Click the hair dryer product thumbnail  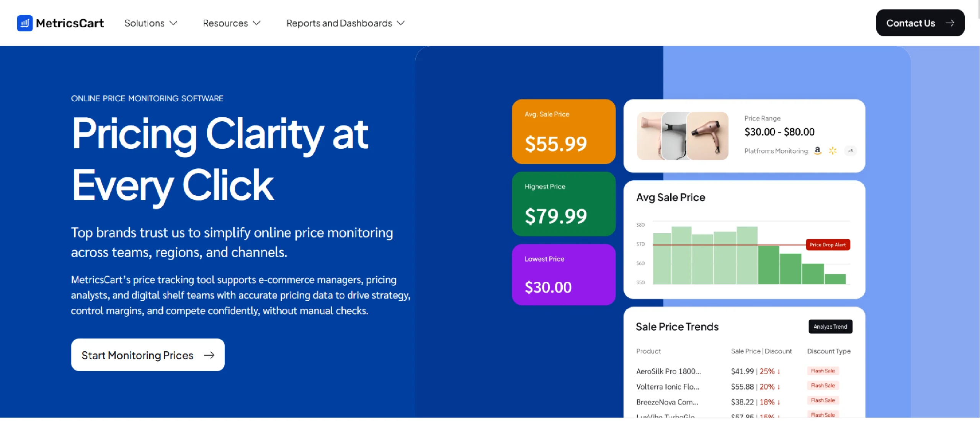(682, 136)
